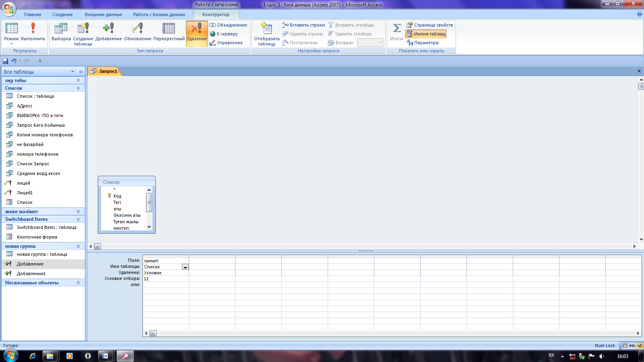The image size is (644, 362).
Task: Click Туған жылы field
Action: pyautogui.click(x=126, y=222)
